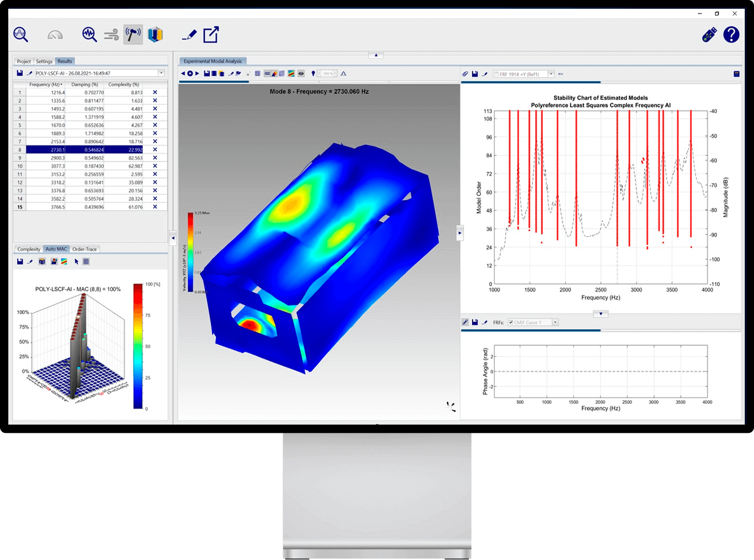Open the POLY-LSCF-AI results dropdown
The image size is (754, 560).
(x=161, y=73)
